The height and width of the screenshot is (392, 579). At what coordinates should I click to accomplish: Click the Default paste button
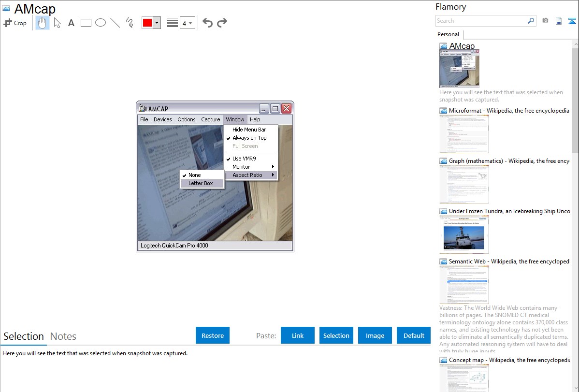[414, 335]
